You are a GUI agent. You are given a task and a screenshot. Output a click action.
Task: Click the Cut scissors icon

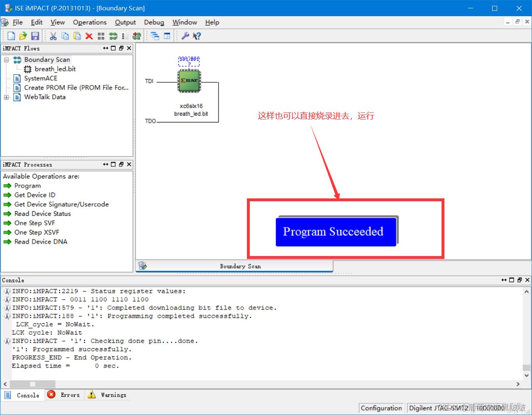click(x=53, y=36)
